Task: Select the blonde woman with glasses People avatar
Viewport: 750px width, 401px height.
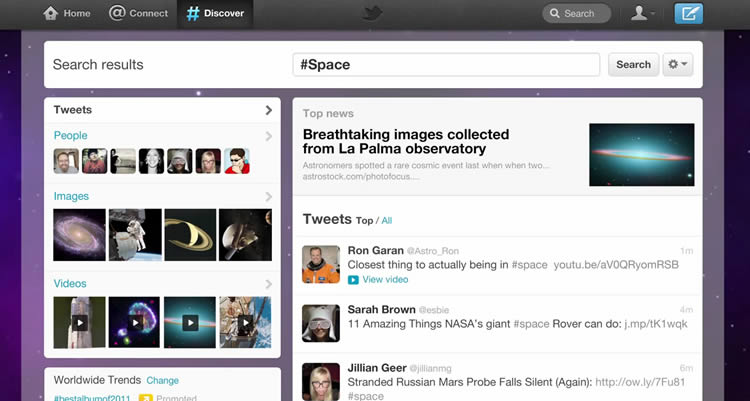Action: [x=208, y=161]
